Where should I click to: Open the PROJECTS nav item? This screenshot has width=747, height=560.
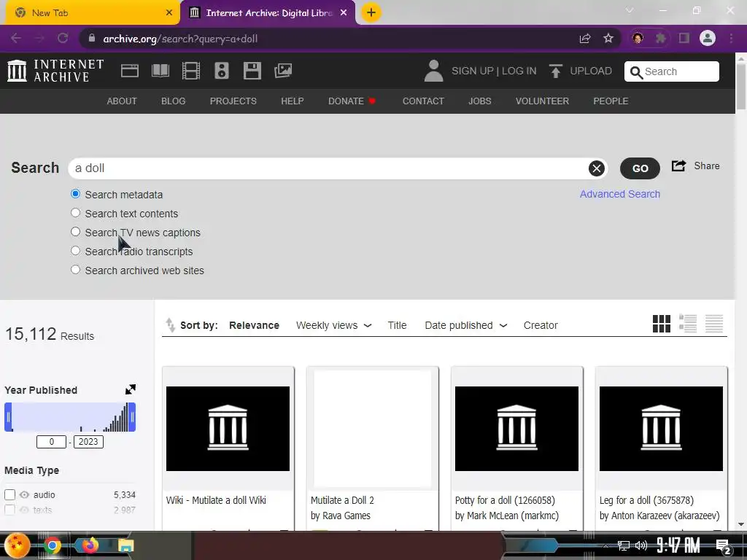pyautogui.click(x=233, y=101)
